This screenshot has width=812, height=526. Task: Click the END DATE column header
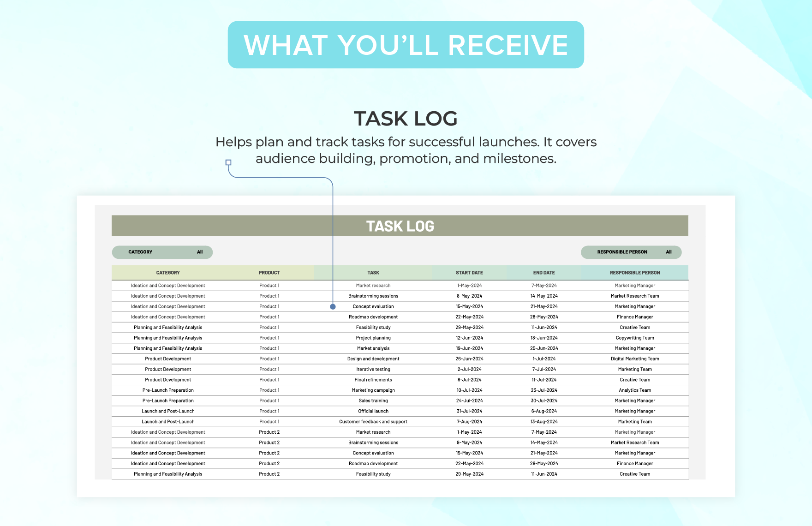click(x=544, y=273)
